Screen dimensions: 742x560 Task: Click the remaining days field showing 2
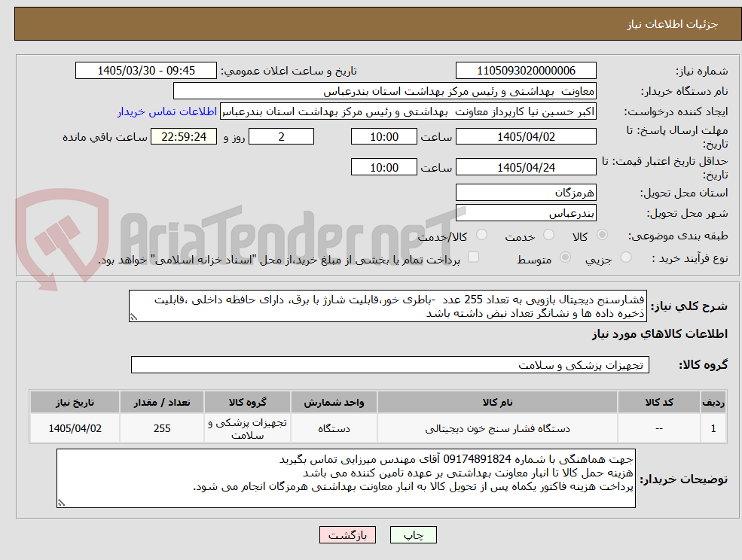281,137
